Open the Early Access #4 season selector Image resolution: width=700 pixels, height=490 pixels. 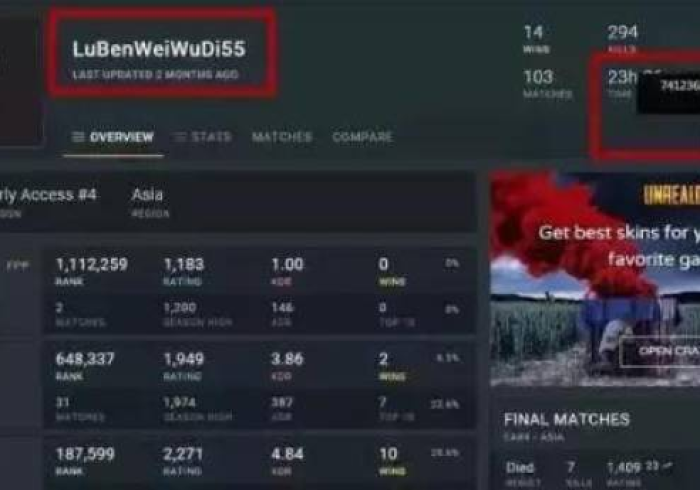tap(47, 201)
